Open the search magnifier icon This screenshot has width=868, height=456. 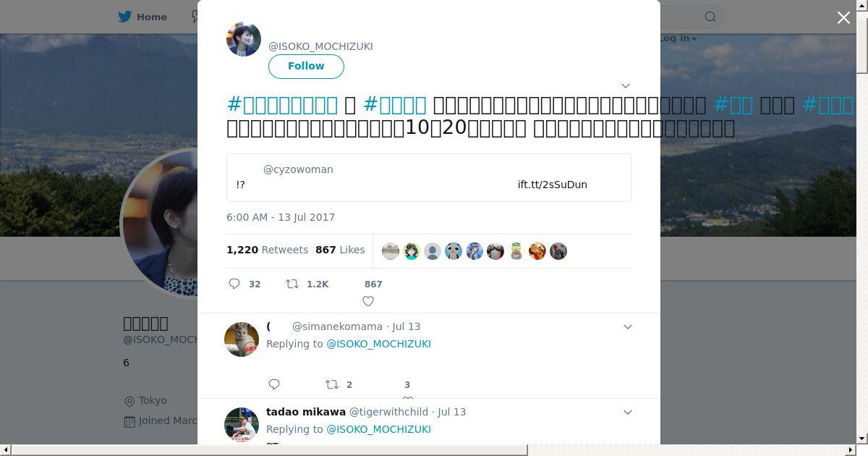point(710,17)
